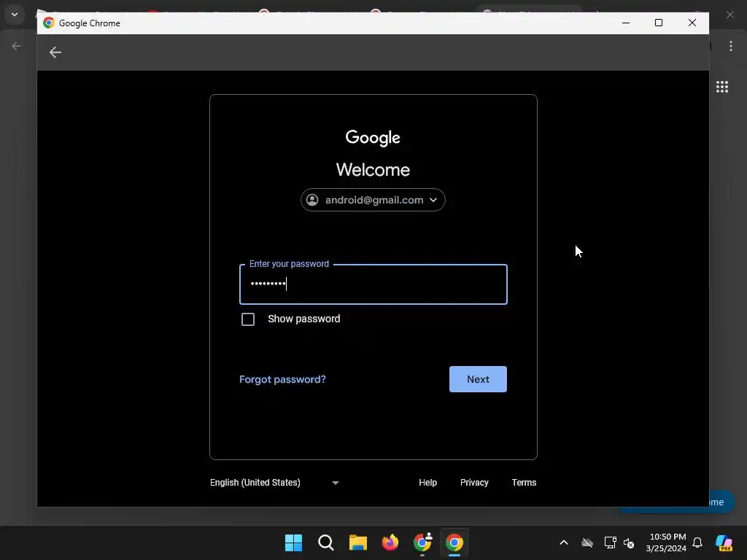Screen dimensions: 747x560
Task: Close the background browser window
Action: tap(729, 15)
